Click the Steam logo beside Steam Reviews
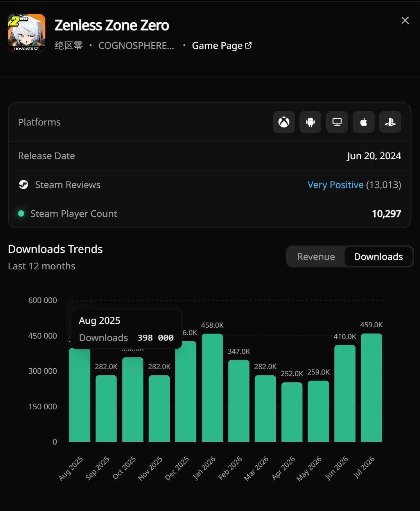The image size is (420, 511). pyautogui.click(x=23, y=185)
